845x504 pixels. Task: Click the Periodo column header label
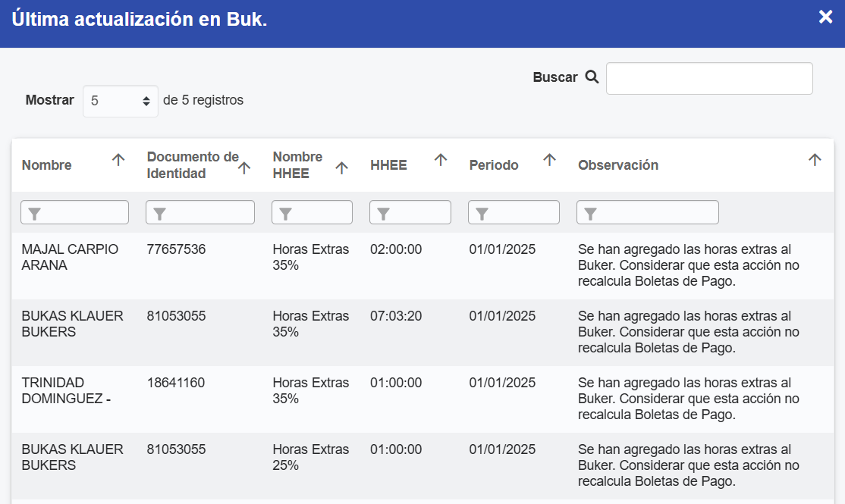pos(494,165)
